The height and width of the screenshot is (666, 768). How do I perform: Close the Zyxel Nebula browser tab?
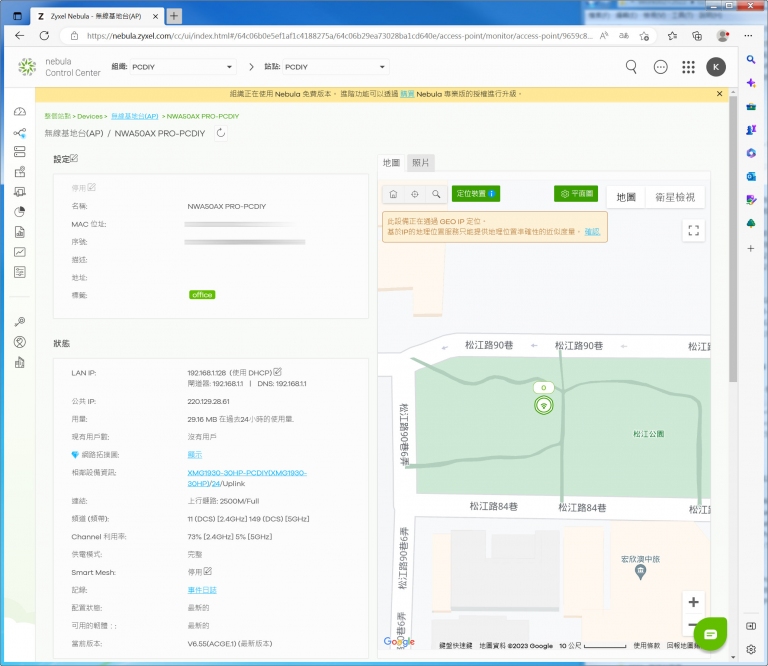pyautogui.click(x=155, y=16)
